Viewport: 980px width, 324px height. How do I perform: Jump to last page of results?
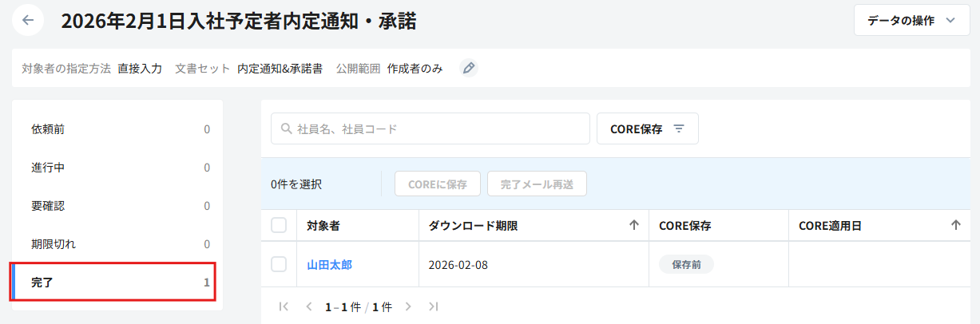tap(433, 306)
